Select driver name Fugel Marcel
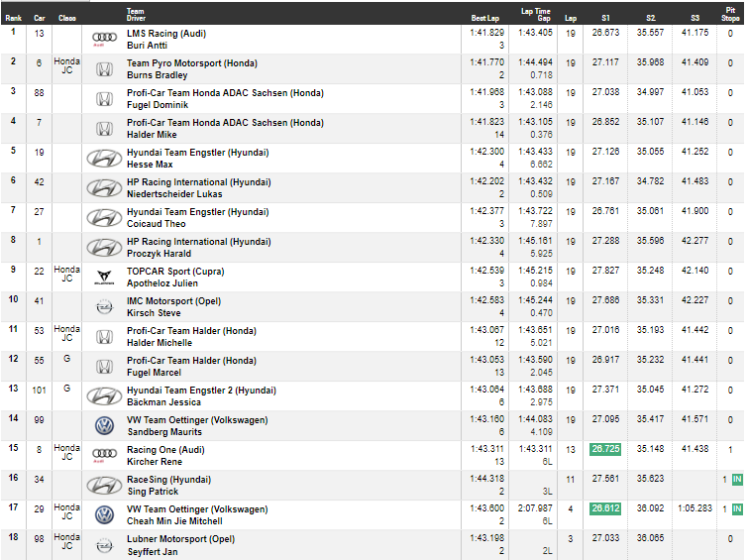Image resolution: width=748 pixels, height=560 pixels. coord(155,373)
